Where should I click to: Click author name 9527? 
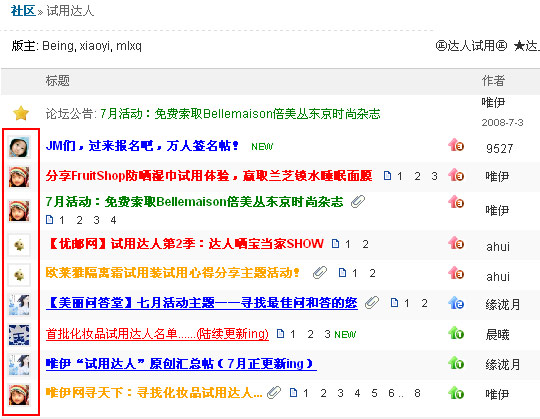500,149
